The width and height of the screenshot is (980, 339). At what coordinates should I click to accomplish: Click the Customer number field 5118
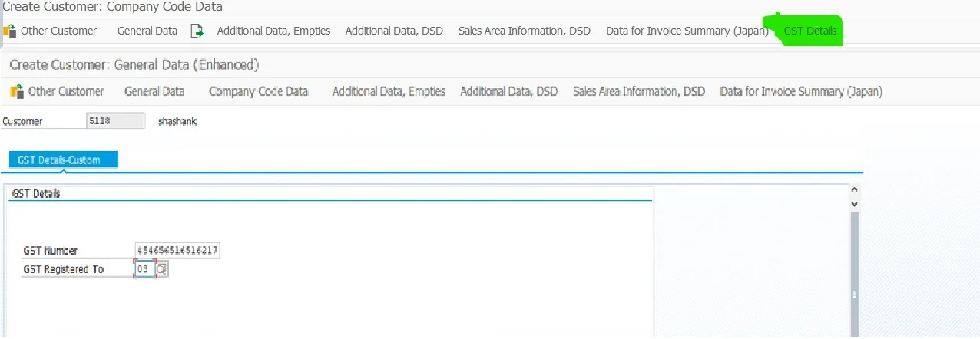tap(115, 120)
